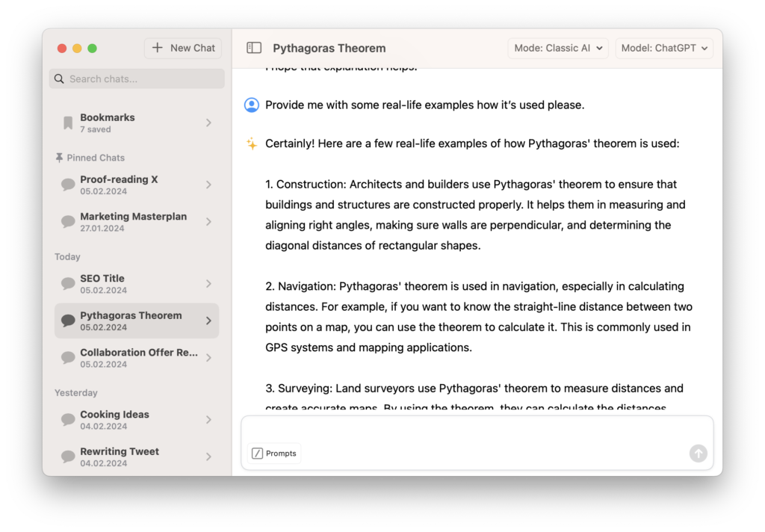Open the Cooking Ideas chat
Image resolution: width=765 pixels, height=532 pixels.
pyautogui.click(x=137, y=420)
